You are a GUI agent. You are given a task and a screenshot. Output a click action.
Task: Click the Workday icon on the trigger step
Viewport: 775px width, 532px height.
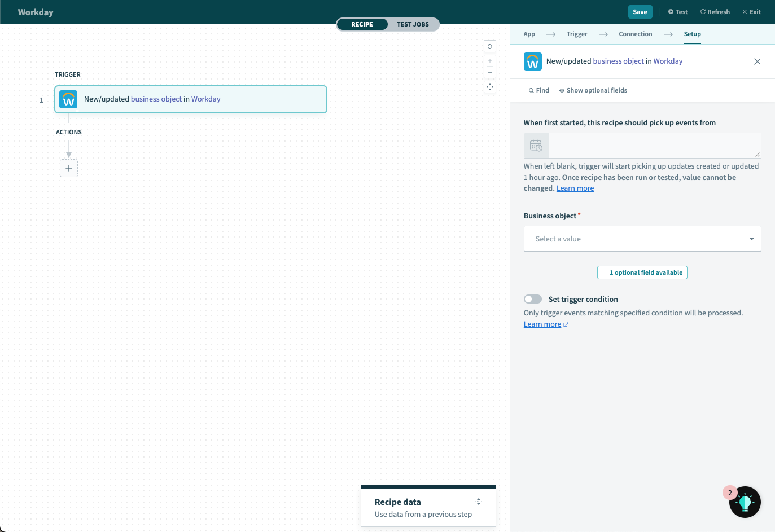(68, 99)
